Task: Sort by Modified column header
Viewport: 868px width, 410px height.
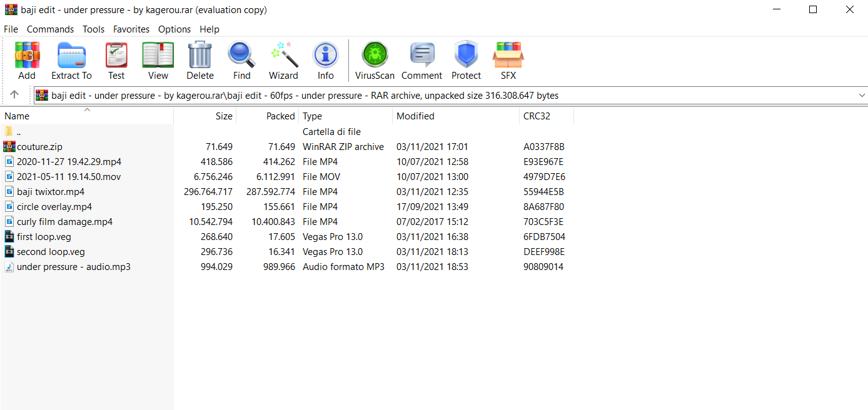Action: point(456,116)
